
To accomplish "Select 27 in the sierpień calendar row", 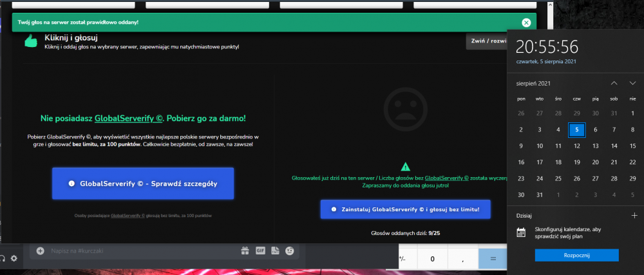I will coord(596,178).
